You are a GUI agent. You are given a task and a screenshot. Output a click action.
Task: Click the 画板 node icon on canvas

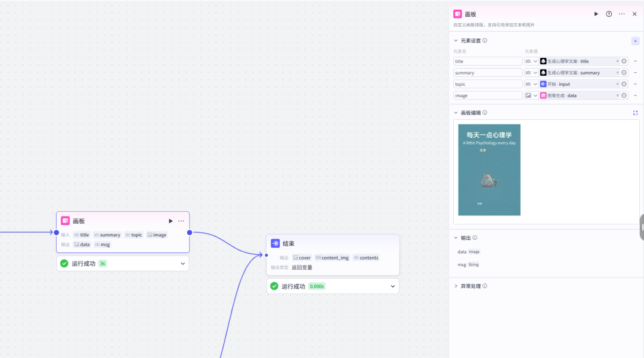tap(66, 221)
